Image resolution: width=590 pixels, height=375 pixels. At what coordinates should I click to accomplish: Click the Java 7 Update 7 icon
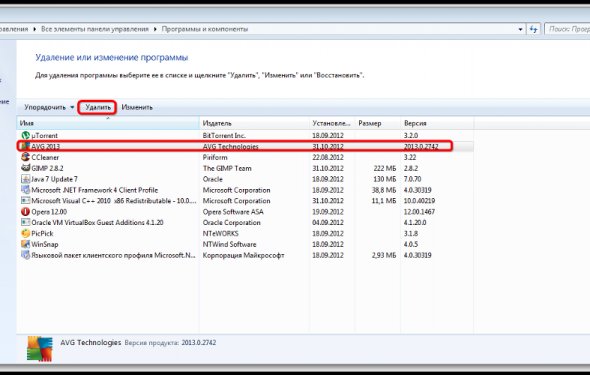click(25, 179)
